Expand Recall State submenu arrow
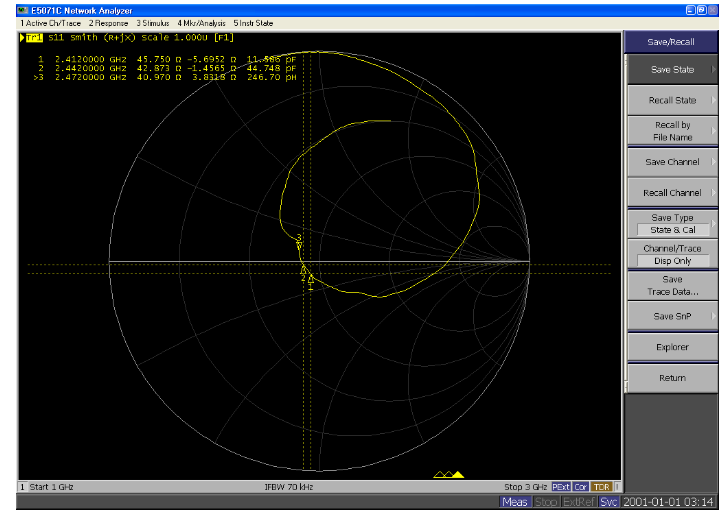Screen dimensions: 723x514 point(713,100)
